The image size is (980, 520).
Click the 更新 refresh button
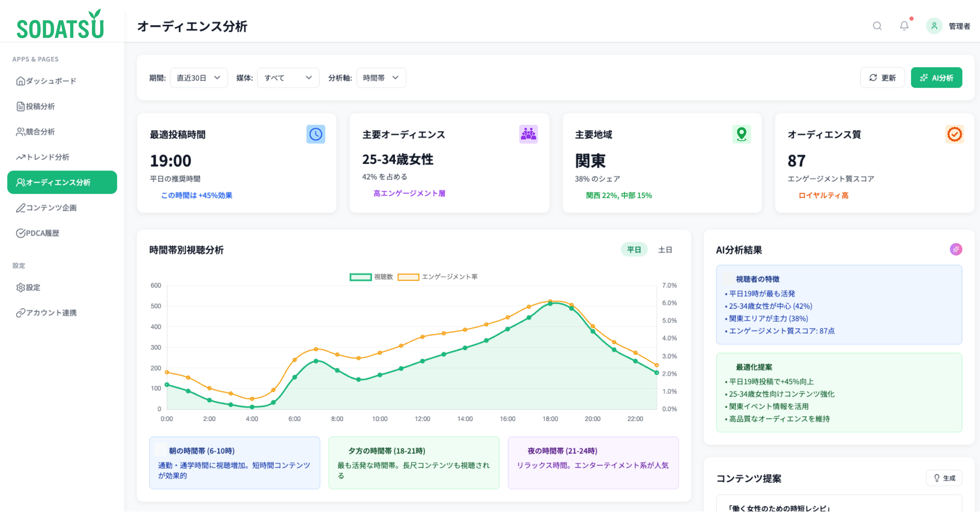(x=882, y=78)
